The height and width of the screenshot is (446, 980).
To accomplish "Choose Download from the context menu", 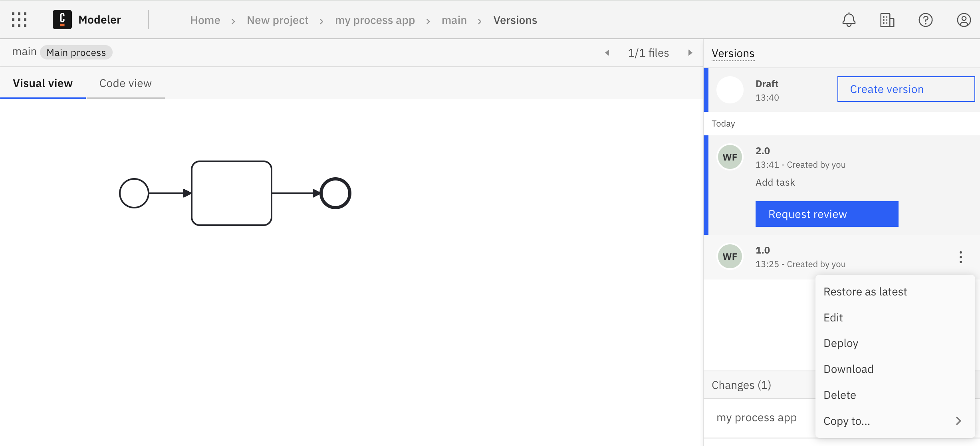I will click(x=848, y=369).
